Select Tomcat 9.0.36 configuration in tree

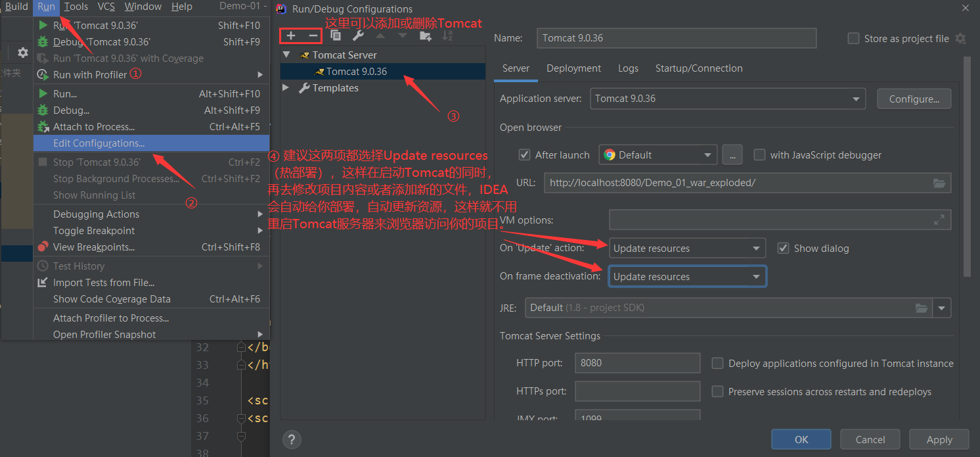coord(383,71)
